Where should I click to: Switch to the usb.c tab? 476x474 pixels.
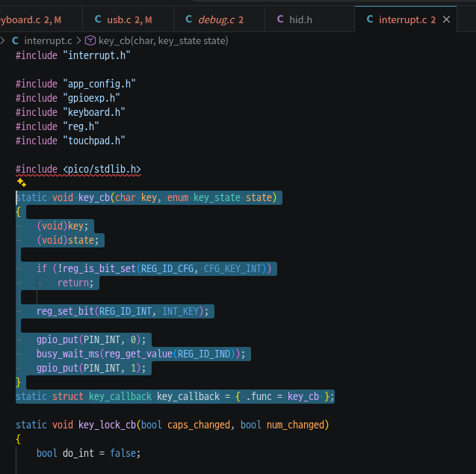pyautogui.click(x=128, y=19)
